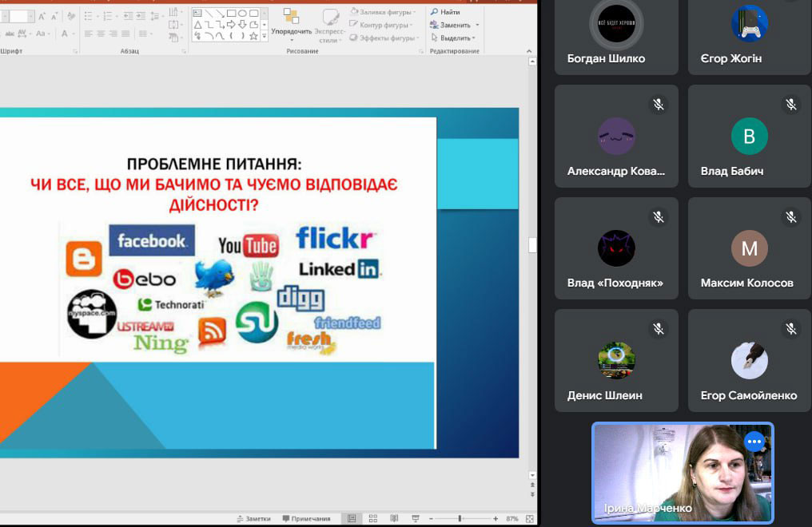The height and width of the screenshot is (527, 812).
Task: Align text left in the paragraph group
Action: tap(89, 34)
